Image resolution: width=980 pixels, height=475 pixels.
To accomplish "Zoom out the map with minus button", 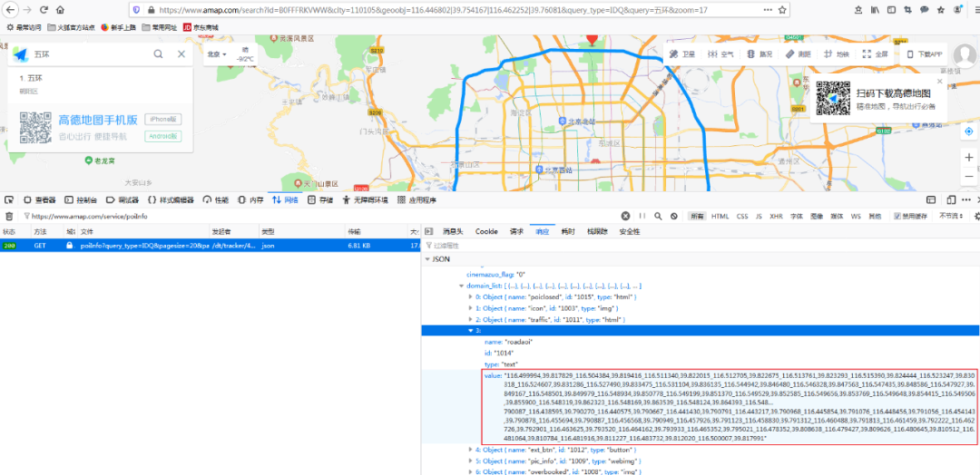I will tap(968, 177).
